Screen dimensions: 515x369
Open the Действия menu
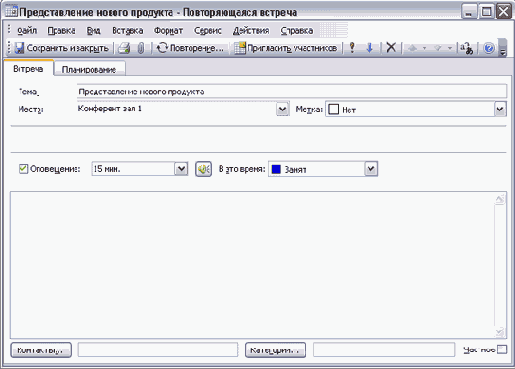tap(251, 31)
